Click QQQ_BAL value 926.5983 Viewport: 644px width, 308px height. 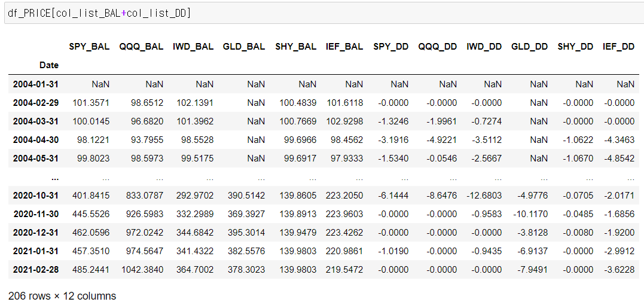(x=145, y=214)
